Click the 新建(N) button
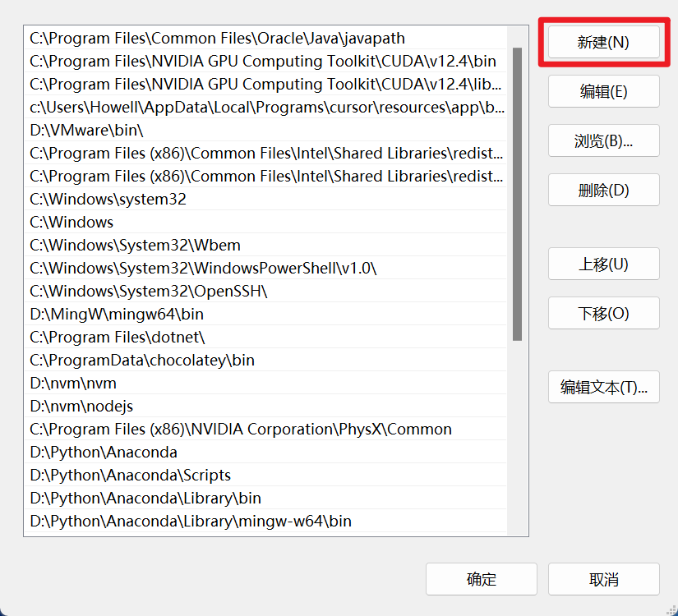The height and width of the screenshot is (616, 678). tap(603, 43)
